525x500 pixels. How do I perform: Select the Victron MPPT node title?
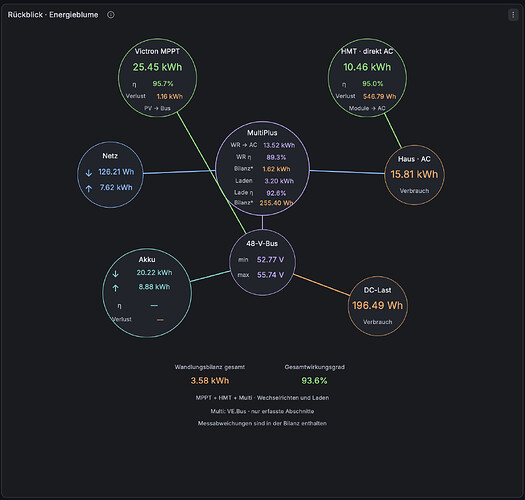[x=157, y=51]
